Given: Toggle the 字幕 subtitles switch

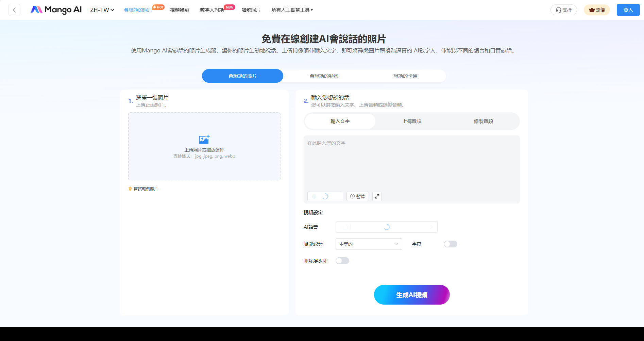Looking at the screenshot, I should click(x=450, y=244).
